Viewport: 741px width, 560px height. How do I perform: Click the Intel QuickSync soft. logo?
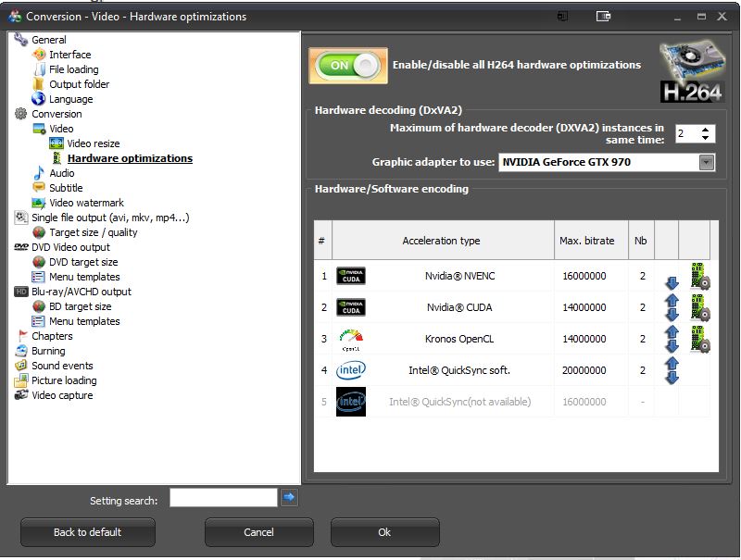click(351, 370)
